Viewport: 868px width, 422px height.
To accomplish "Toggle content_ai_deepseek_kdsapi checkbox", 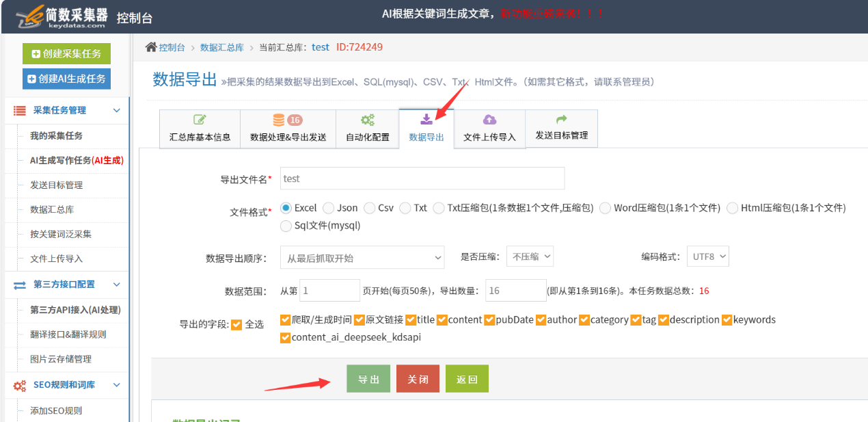I will pos(286,338).
